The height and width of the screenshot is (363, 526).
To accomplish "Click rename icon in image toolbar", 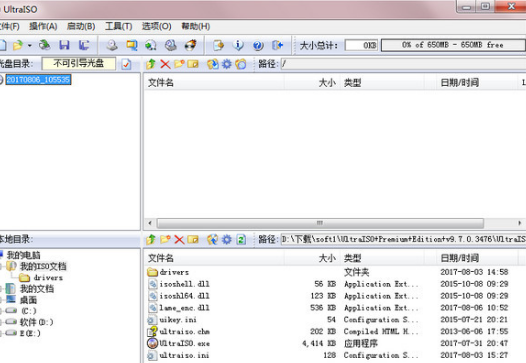I will 193,64.
